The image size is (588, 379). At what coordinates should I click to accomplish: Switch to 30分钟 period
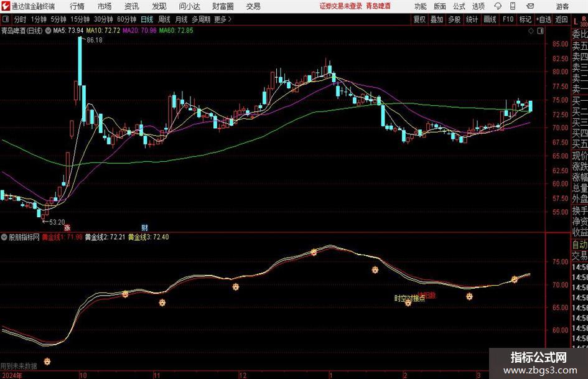pyautogui.click(x=103, y=19)
